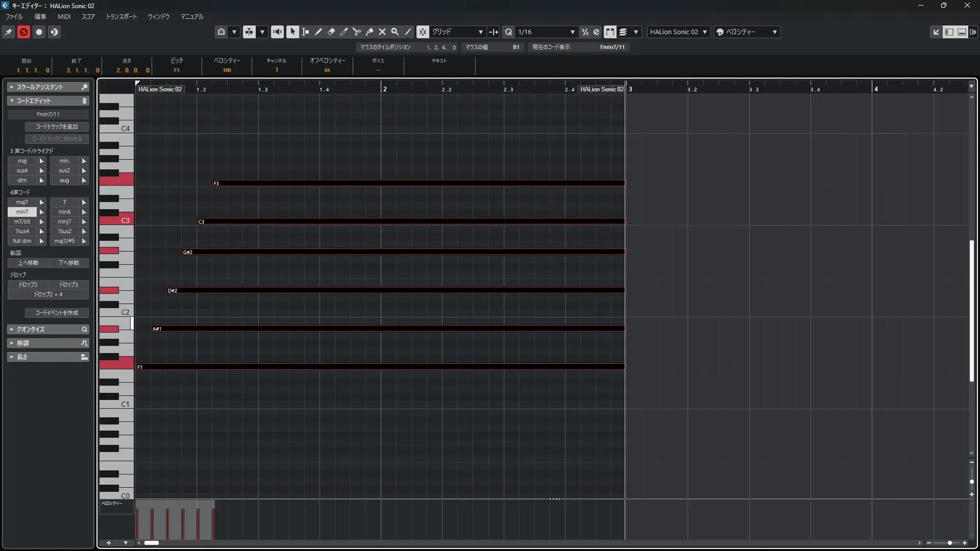Open the トランスポート menu
Viewport: 980px width, 551px height.
pyautogui.click(x=121, y=16)
